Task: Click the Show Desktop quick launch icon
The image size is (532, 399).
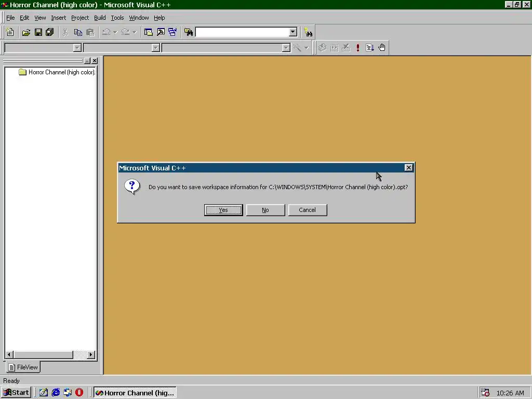Action: click(44, 393)
